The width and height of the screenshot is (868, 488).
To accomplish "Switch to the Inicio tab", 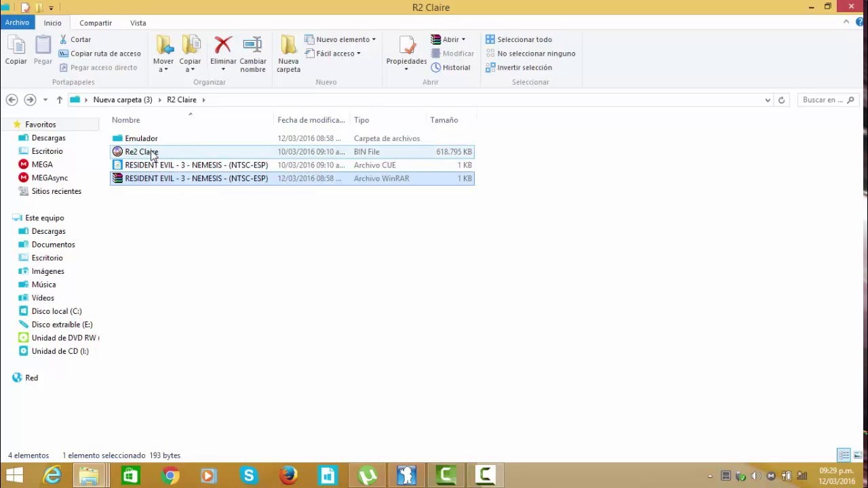I will point(52,23).
